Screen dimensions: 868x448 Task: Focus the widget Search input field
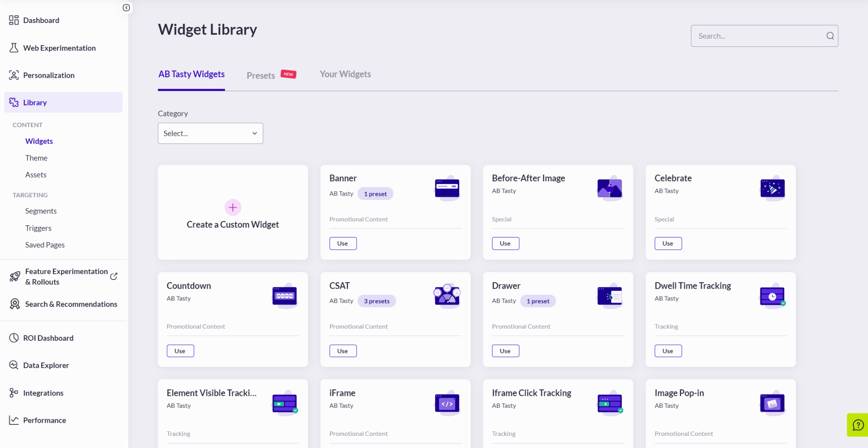[764, 36]
